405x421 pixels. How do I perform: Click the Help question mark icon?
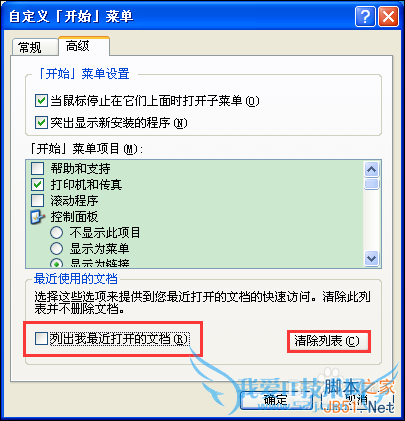(x=365, y=16)
